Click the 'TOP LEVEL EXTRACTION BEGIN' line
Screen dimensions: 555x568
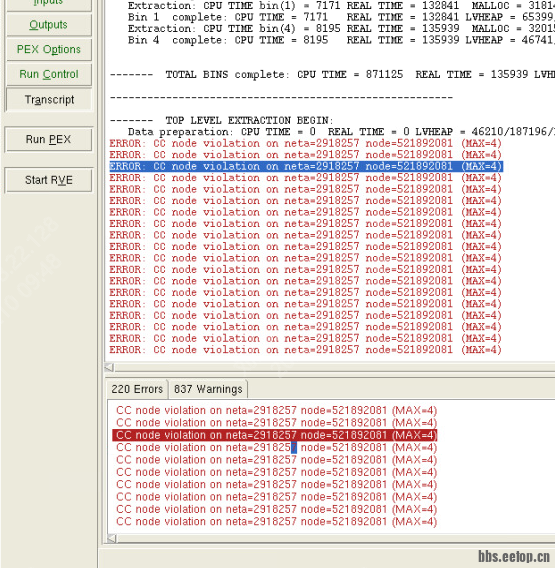(x=221, y=120)
